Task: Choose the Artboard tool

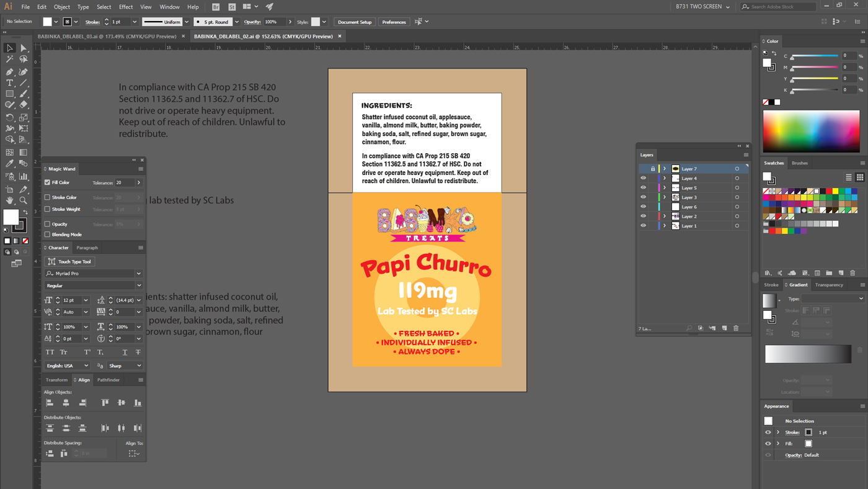Action: coord(9,189)
